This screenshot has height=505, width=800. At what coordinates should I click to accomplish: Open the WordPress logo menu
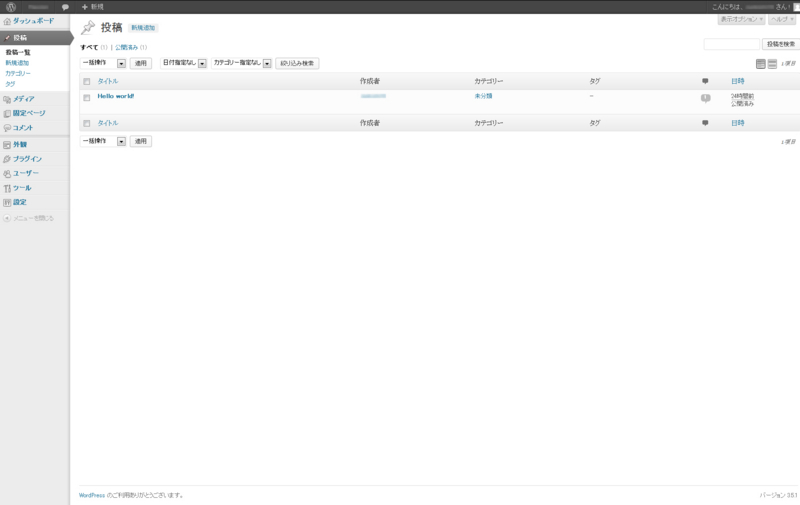tap(11, 7)
